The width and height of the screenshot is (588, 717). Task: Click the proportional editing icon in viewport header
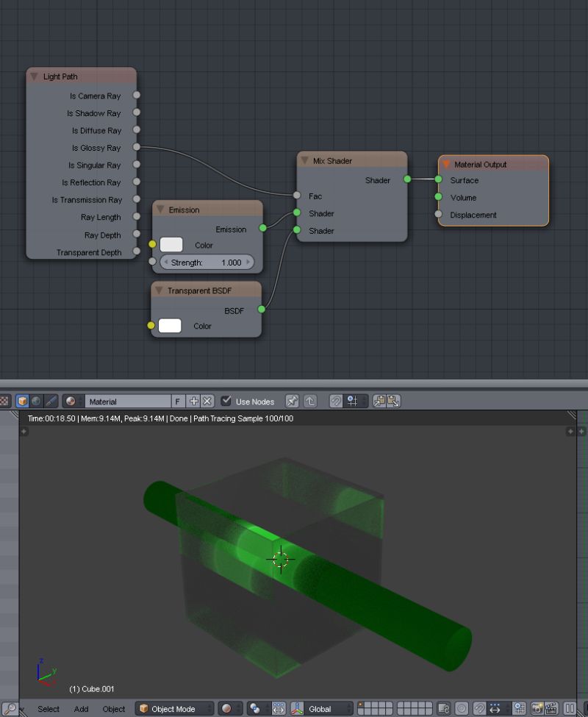pos(461,708)
